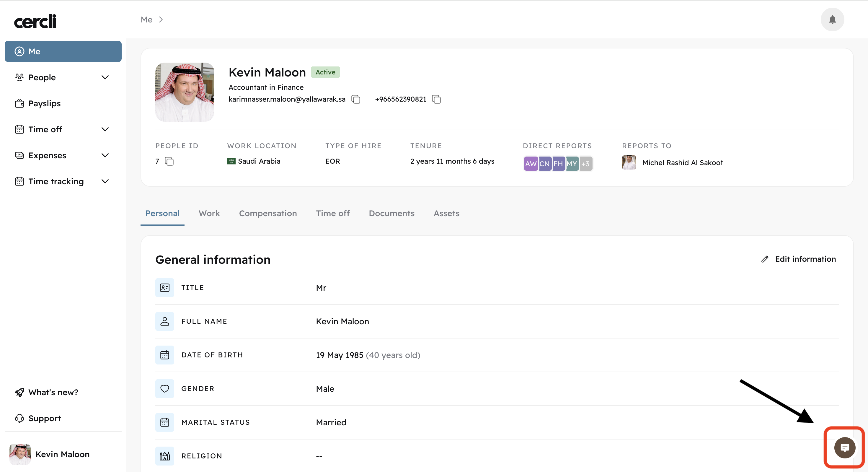This screenshot has height=472, width=868.
Task: Open Michel Rashid Al Sakoot's profile
Action: [682, 162]
